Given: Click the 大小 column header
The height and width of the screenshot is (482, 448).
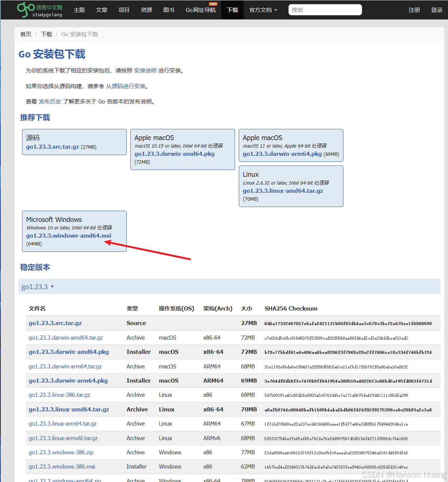Looking at the screenshot, I should [247, 309].
